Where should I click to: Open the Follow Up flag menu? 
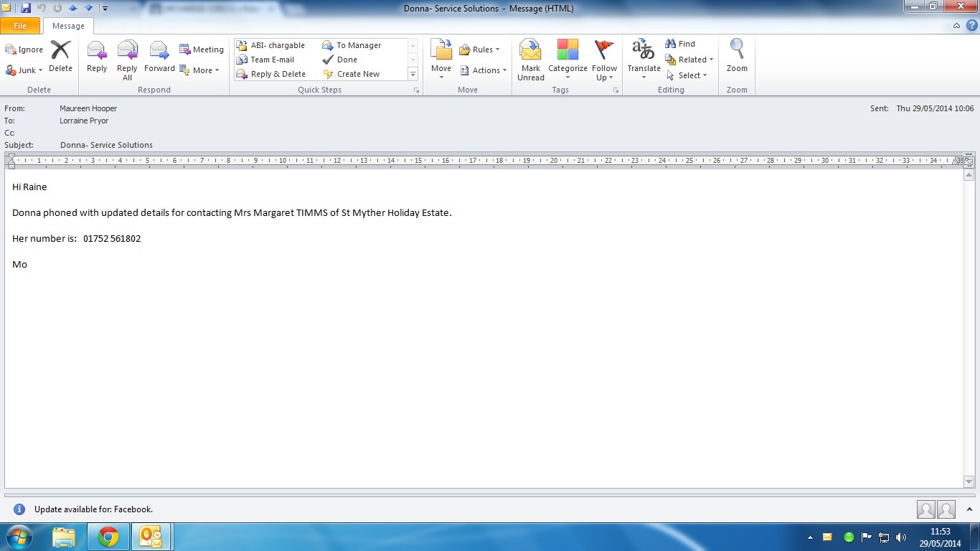tap(605, 60)
